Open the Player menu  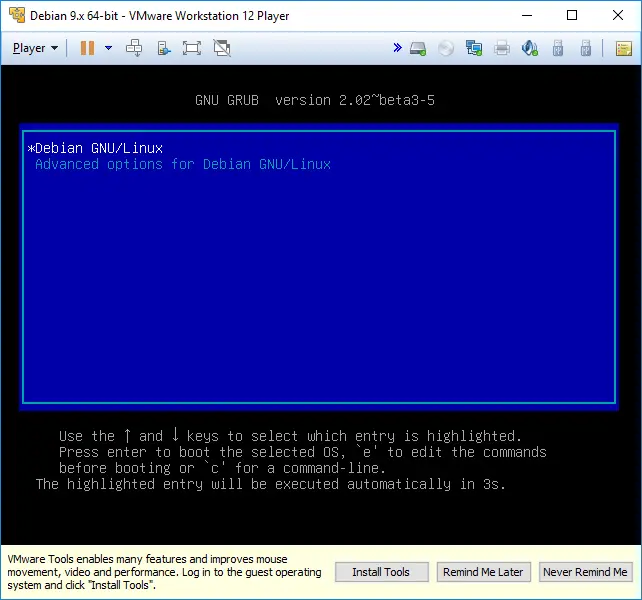point(35,48)
